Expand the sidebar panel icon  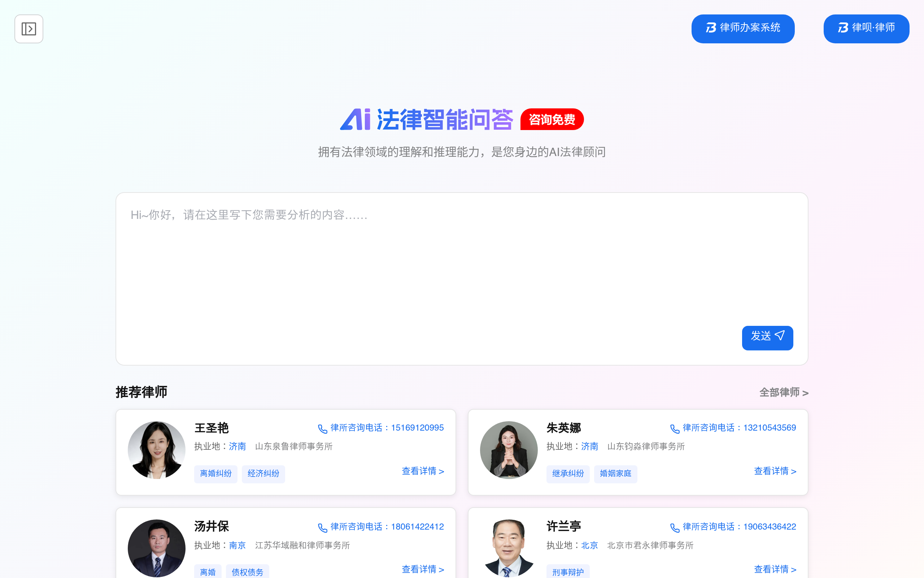pyautogui.click(x=29, y=29)
